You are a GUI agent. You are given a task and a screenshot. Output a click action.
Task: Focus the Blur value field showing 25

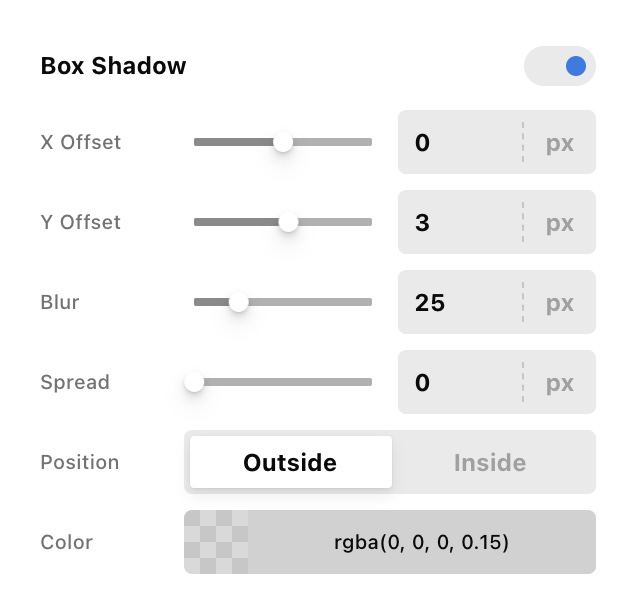pos(458,302)
